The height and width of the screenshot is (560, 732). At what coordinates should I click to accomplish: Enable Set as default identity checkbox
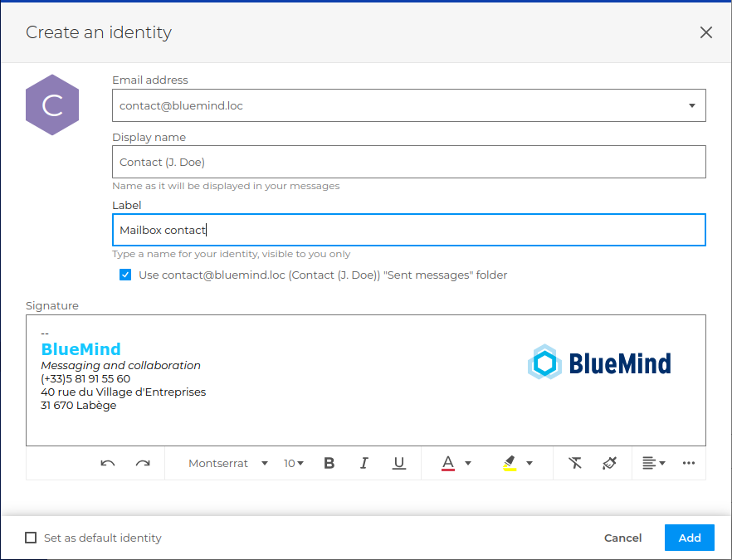tap(31, 538)
